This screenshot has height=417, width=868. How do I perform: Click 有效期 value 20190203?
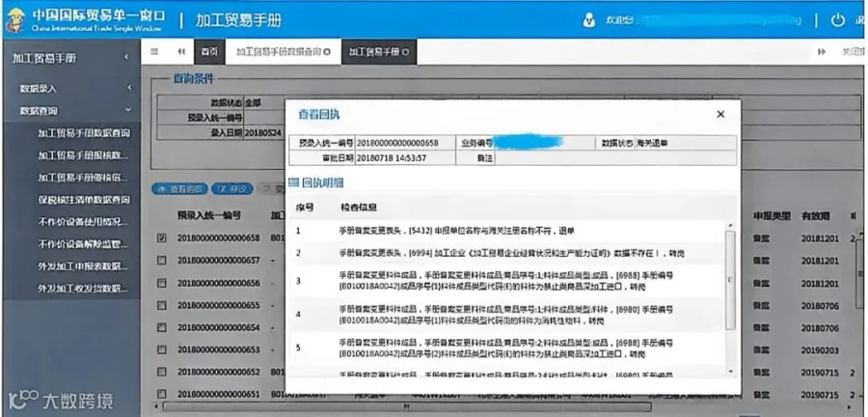(820, 350)
